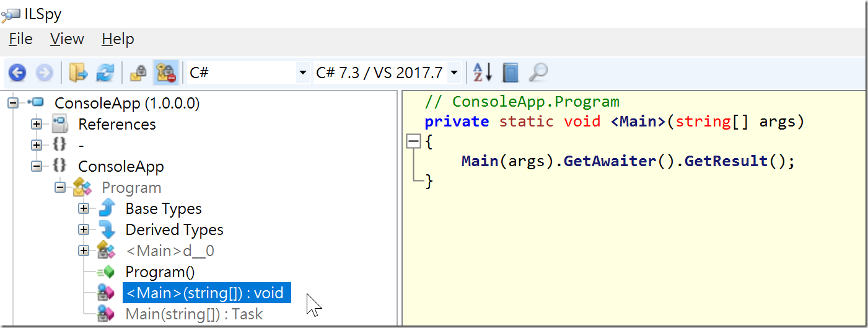
Task: Click the assembly icon beside ConsoleApp (1.0.0.0)
Action: [37, 102]
